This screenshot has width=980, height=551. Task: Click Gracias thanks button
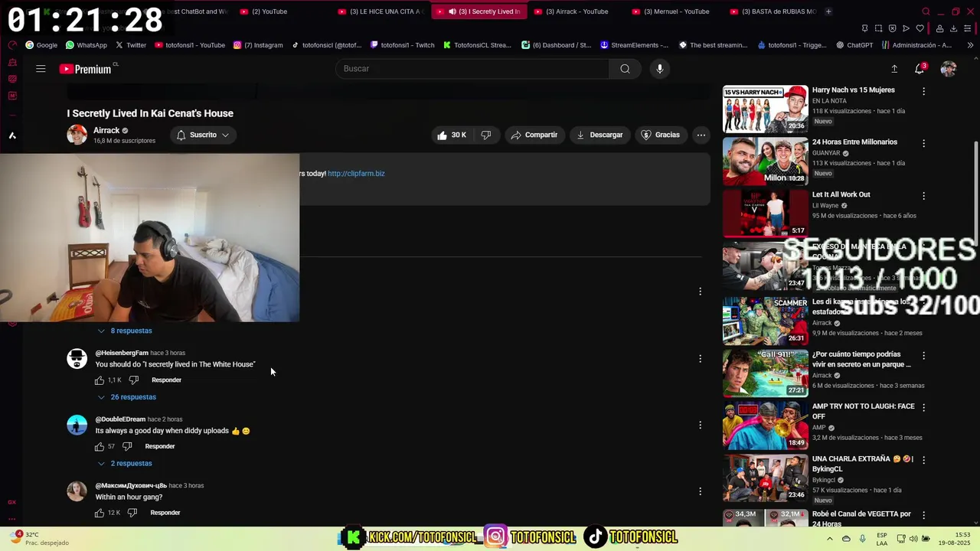660,135
